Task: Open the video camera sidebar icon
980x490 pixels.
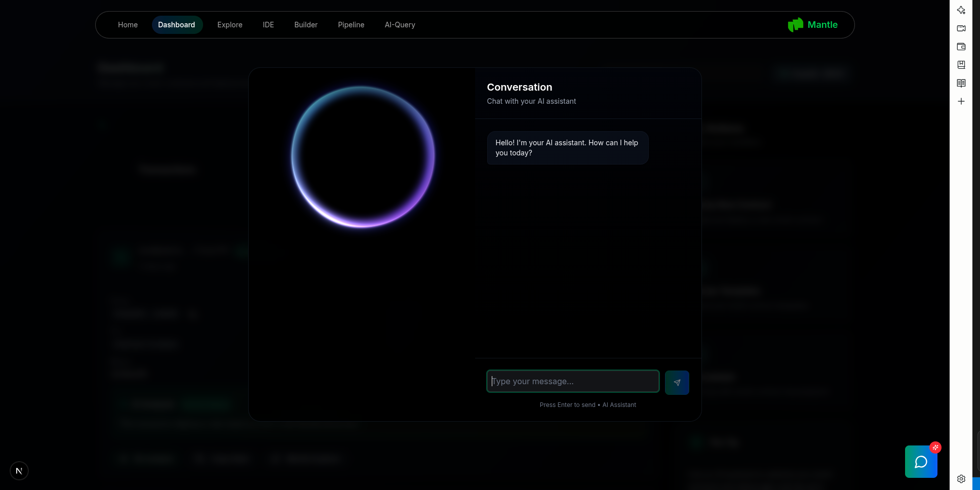Action: 961,28
